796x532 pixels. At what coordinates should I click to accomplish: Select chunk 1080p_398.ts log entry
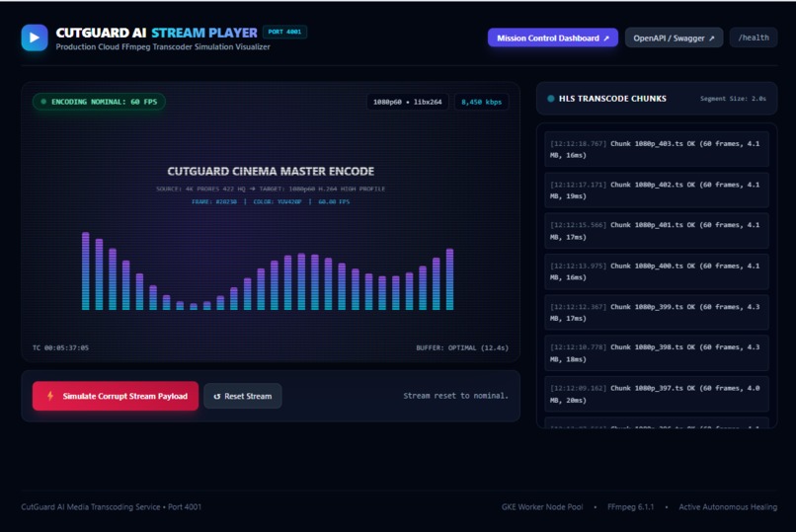pos(657,353)
